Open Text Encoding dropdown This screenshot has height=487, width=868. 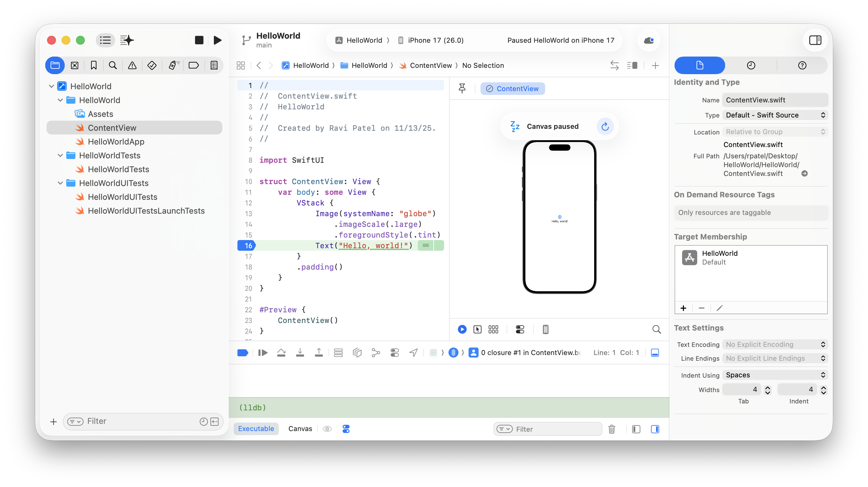click(x=775, y=344)
